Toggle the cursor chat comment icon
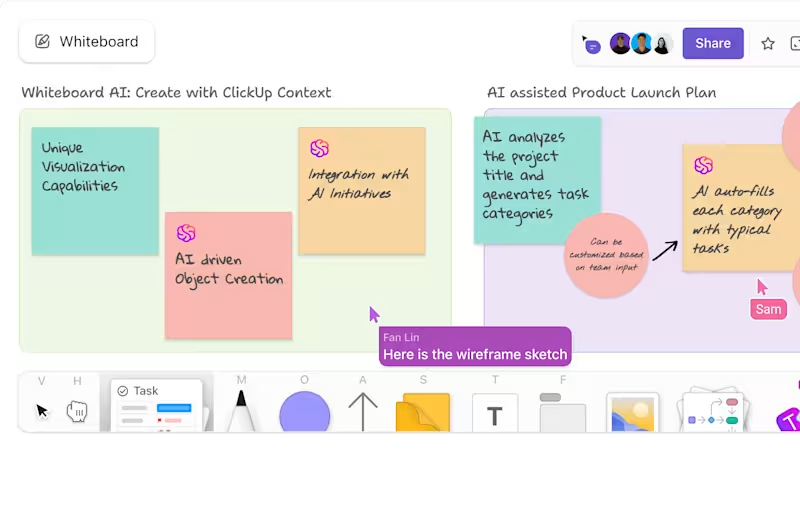 pyautogui.click(x=592, y=44)
